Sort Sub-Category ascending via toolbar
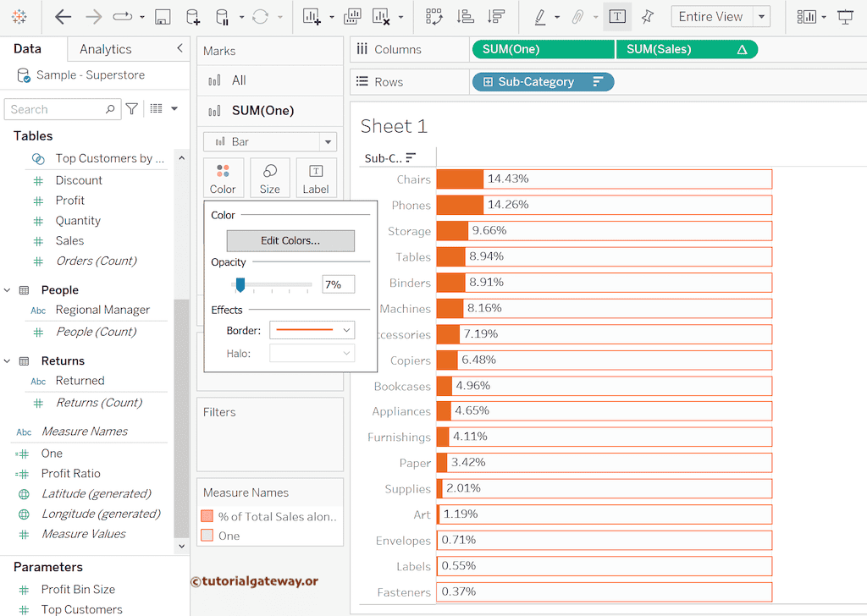This screenshot has width=867, height=616. [466, 17]
